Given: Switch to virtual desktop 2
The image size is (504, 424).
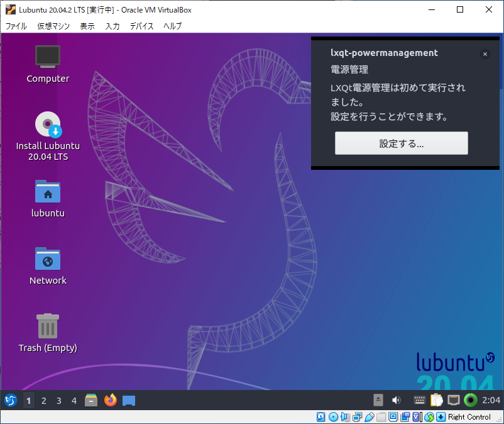Looking at the screenshot, I should pyautogui.click(x=44, y=401).
